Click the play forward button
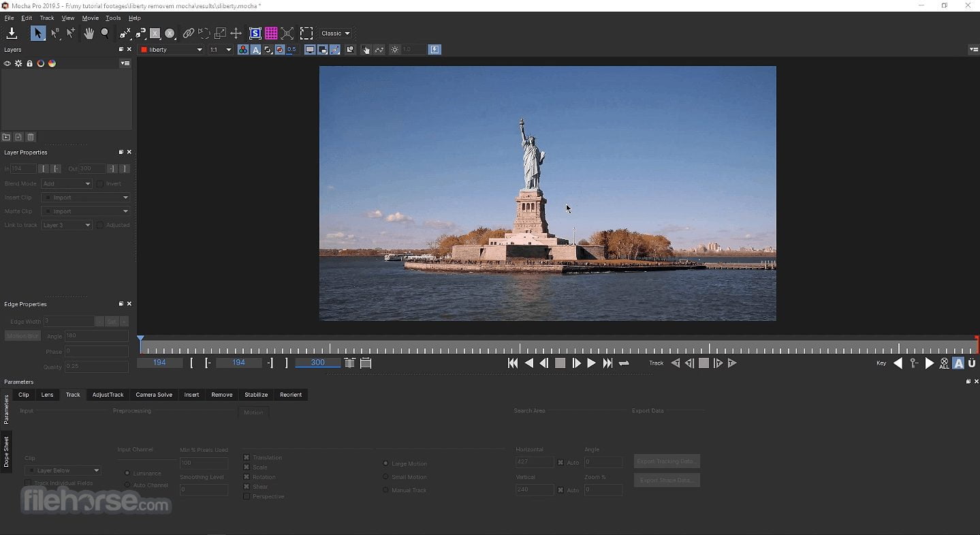 coord(591,363)
